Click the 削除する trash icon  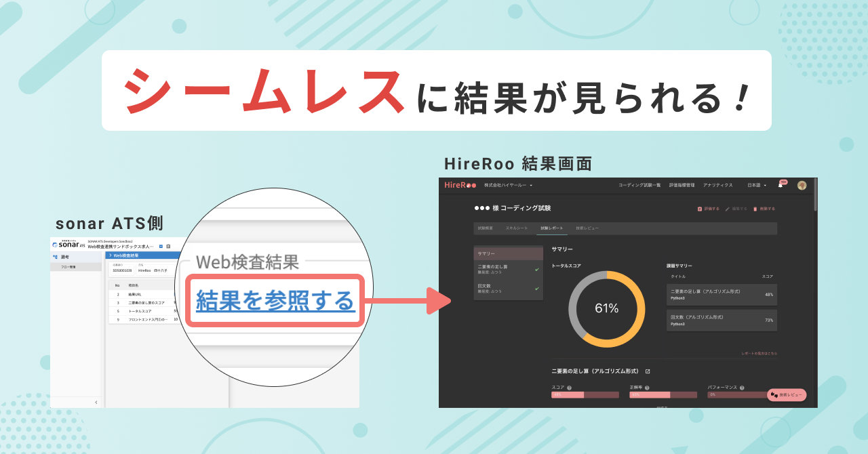755,209
